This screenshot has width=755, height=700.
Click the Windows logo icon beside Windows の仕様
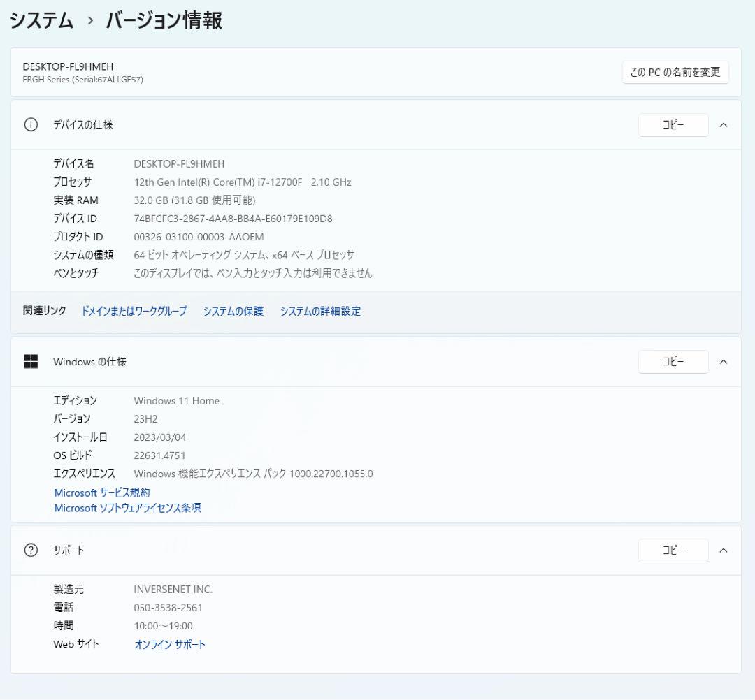[31, 362]
